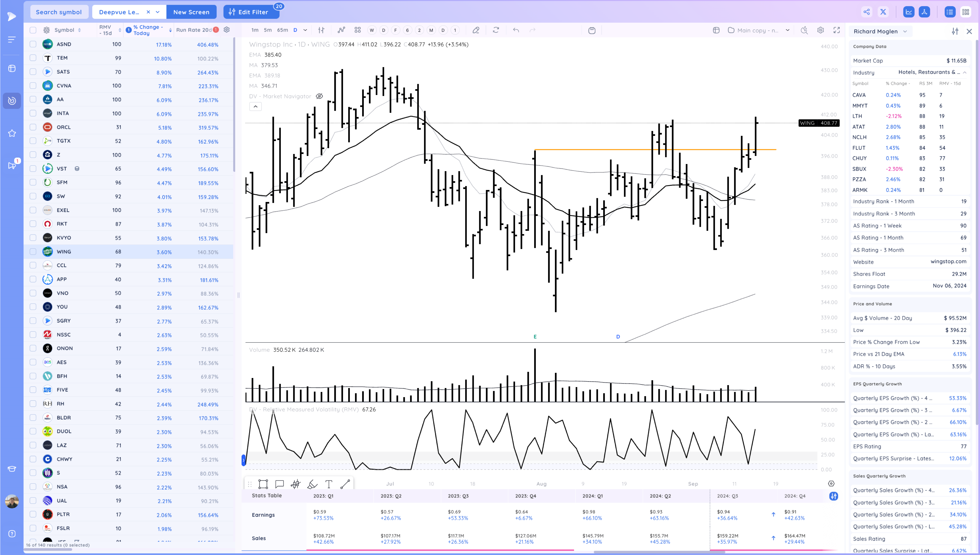This screenshot has height=555, width=980.
Task: Click the Search symbol field
Action: [59, 12]
